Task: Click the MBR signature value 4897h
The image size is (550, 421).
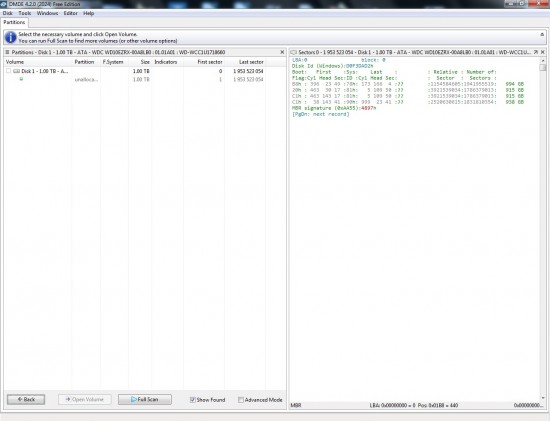Action: tap(368, 108)
